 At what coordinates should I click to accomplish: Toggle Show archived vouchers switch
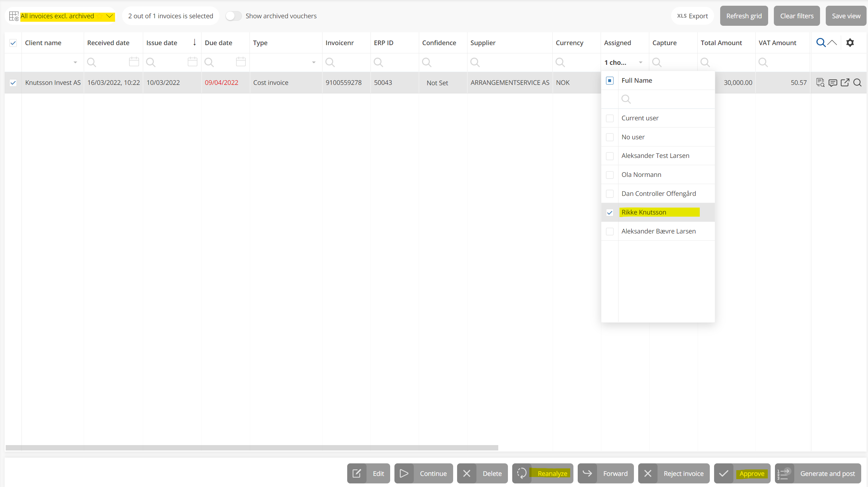coord(233,16)
